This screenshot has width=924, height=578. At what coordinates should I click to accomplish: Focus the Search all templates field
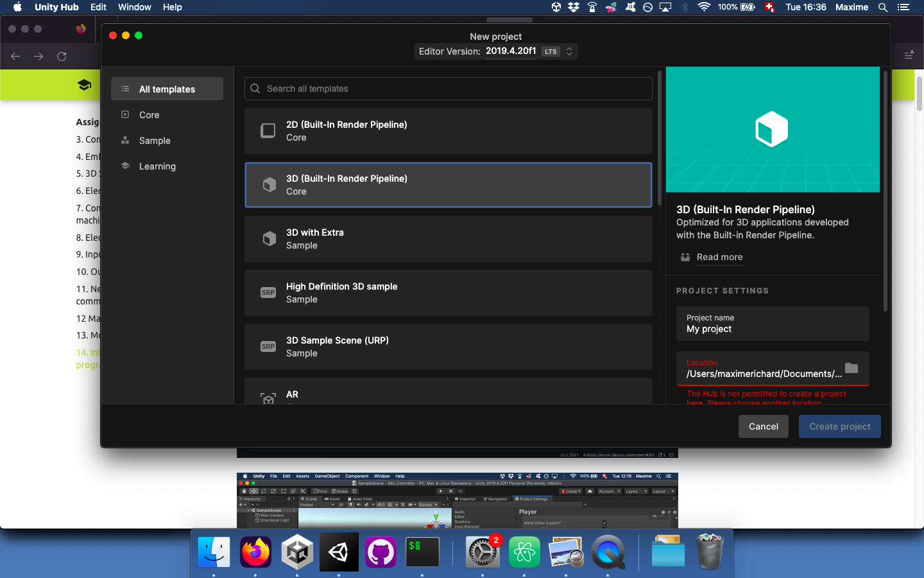point(448,89)
